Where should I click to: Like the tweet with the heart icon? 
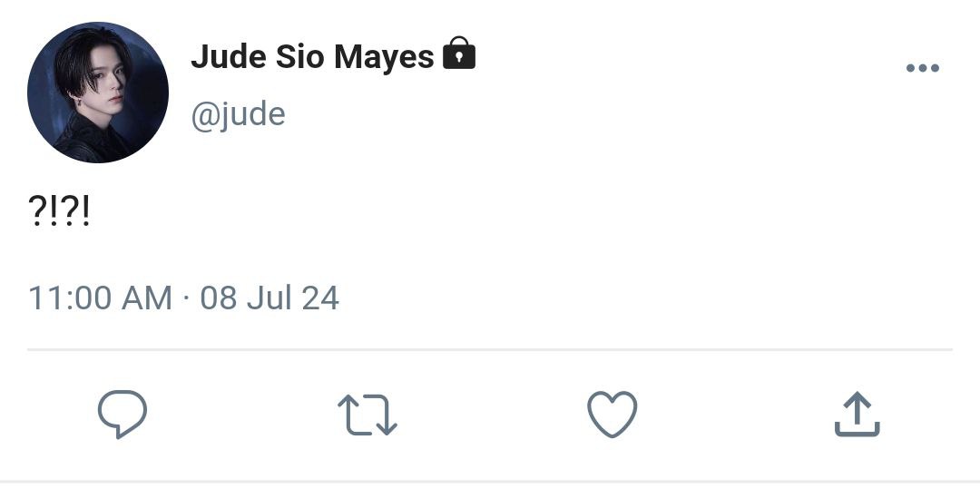coord(612,415)
